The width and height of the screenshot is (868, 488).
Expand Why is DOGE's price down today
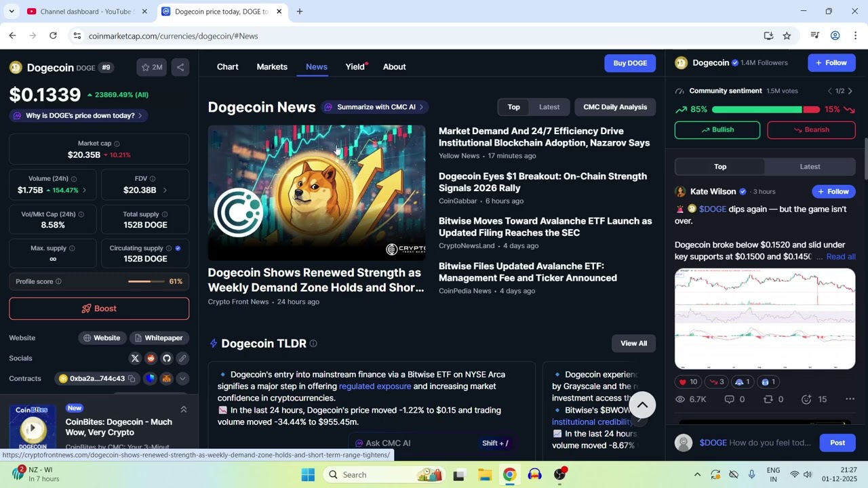tap(79, 116)
